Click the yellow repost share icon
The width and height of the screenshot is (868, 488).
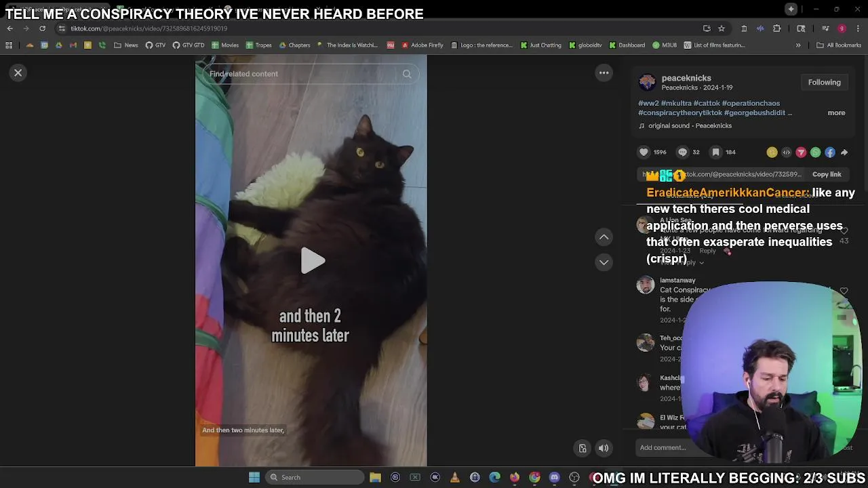pos(772,152)
